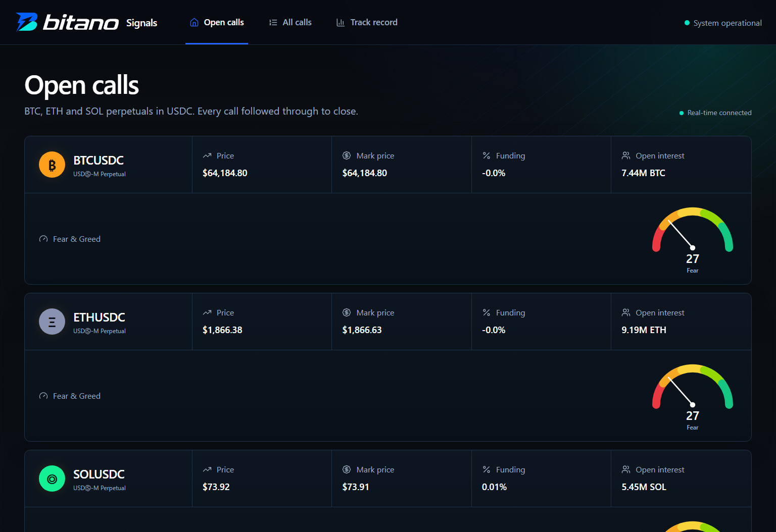Click the percent icon in BTCUSDC Funding

pyautogui.click(x=487, y=155)
